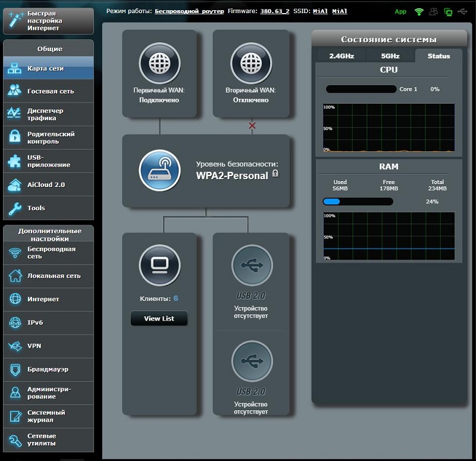Viewport: 476px width, 461px height.
Task: Select the Status tab
Action: 439,56
